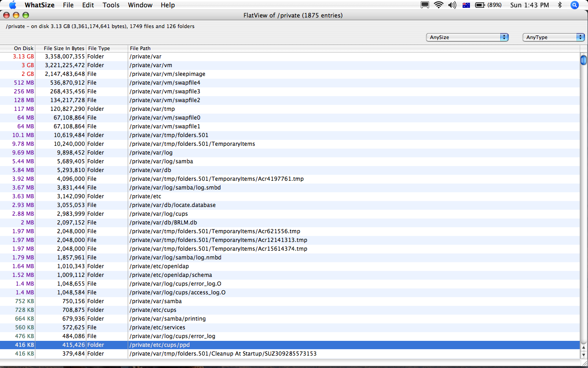Click the scrollbar down arrow
The image size is (588, 368).
pyautogui.click(x=584, y=355)
